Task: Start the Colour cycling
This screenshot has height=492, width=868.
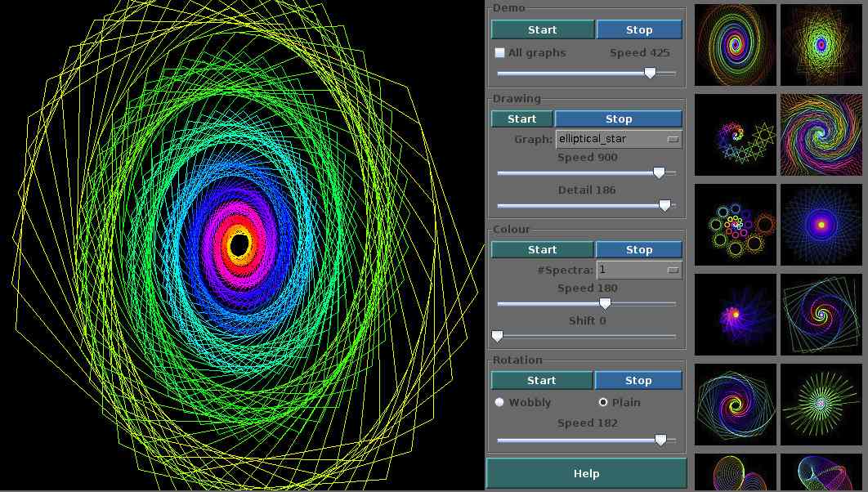Action: click(x=542, y=249)
